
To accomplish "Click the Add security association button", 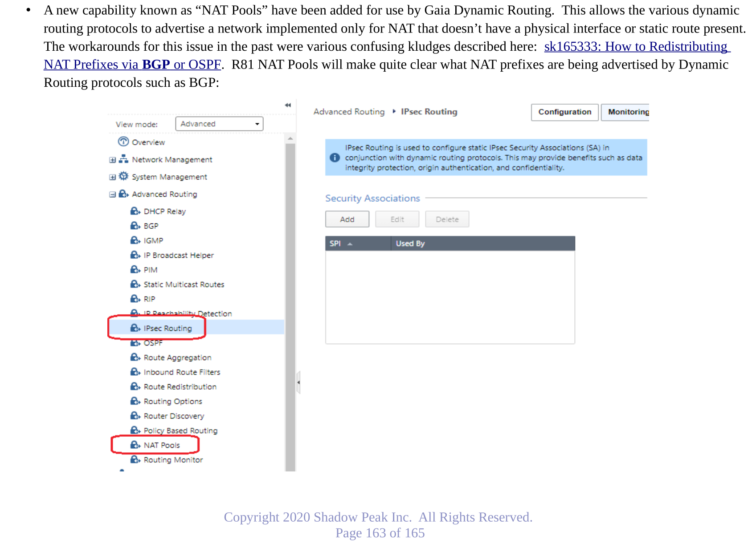I will click(x=347, y=219).
